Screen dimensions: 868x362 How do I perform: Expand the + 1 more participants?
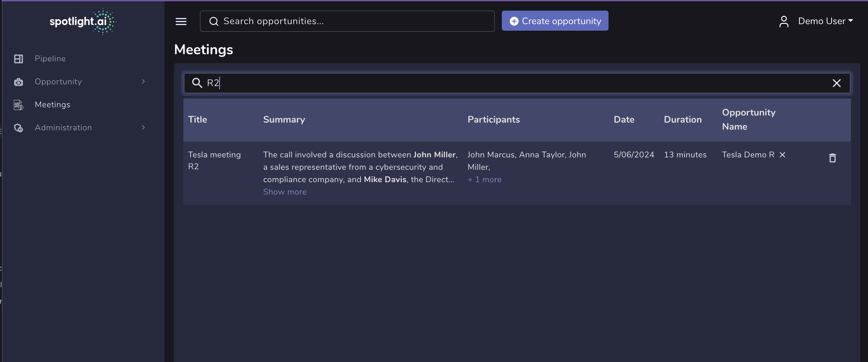484,180
